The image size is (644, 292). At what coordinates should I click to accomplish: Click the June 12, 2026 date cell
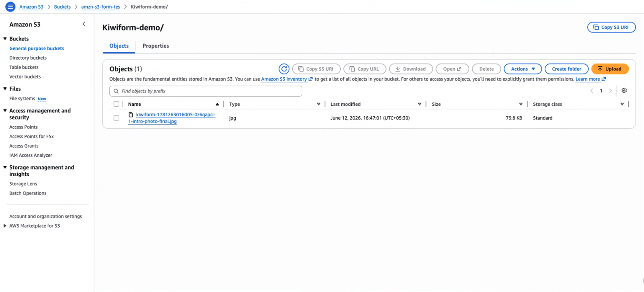(x=370, y=118)
